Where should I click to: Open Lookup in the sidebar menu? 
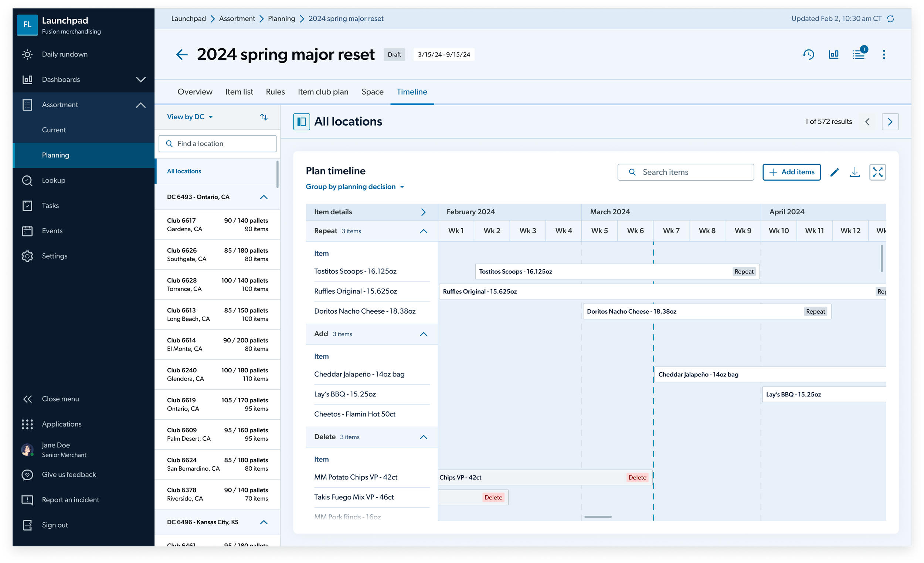[x=54, y=180]
